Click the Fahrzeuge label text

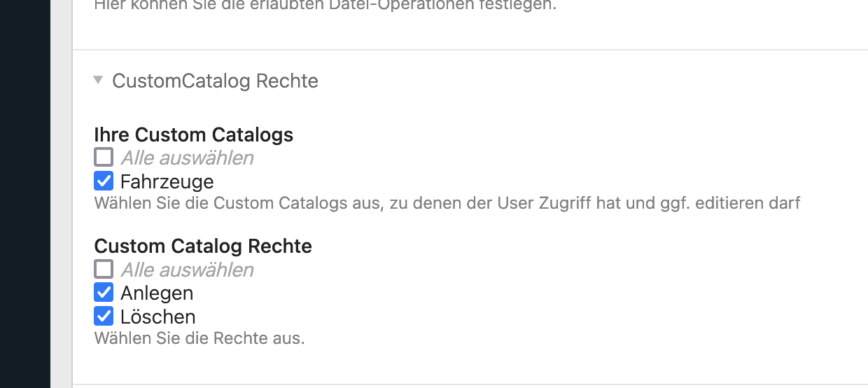[167, 182]
